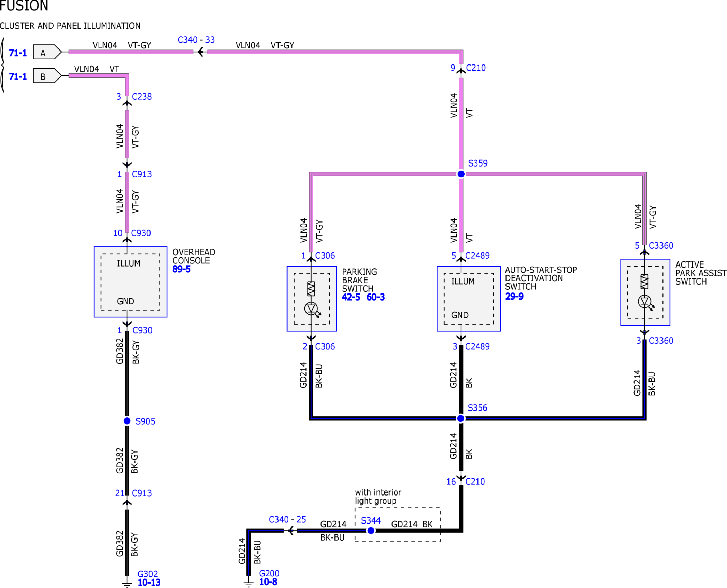Click the LED symbol in Active Park Assist Switch
727x588 pixels.
coord(645,302)
